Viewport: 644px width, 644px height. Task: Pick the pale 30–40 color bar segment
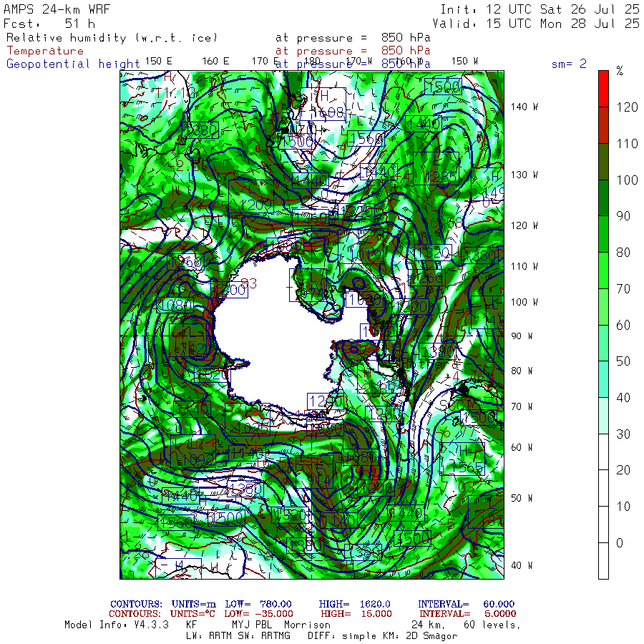[x=603, y=416]
